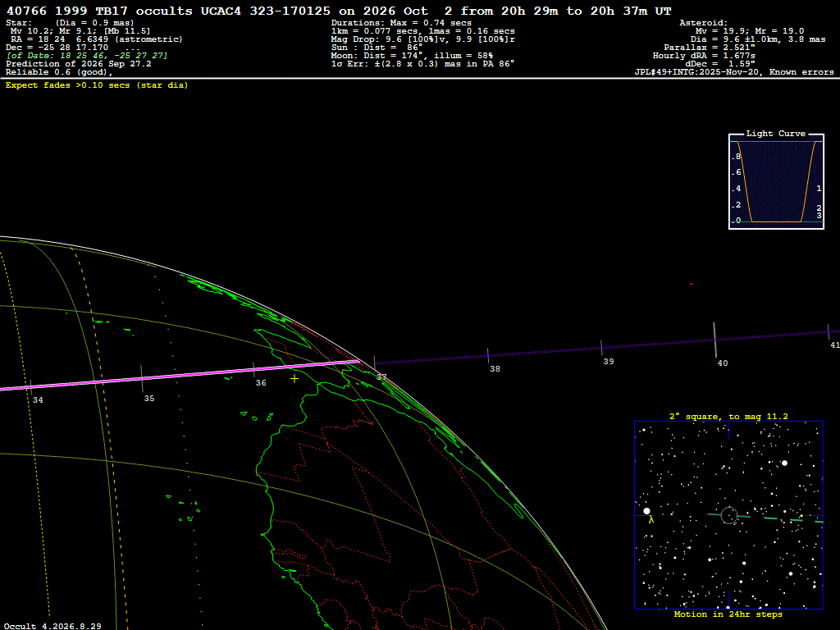Click the pink occultation shadow path line
This screenshot has width=840, height=630.
pyautogui.click(x=180, y=375)
